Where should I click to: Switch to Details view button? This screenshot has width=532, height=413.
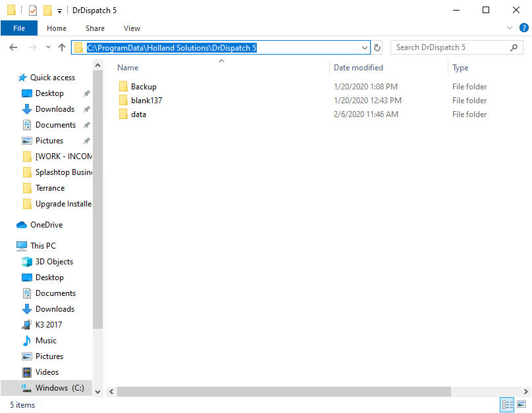(507, 404)
